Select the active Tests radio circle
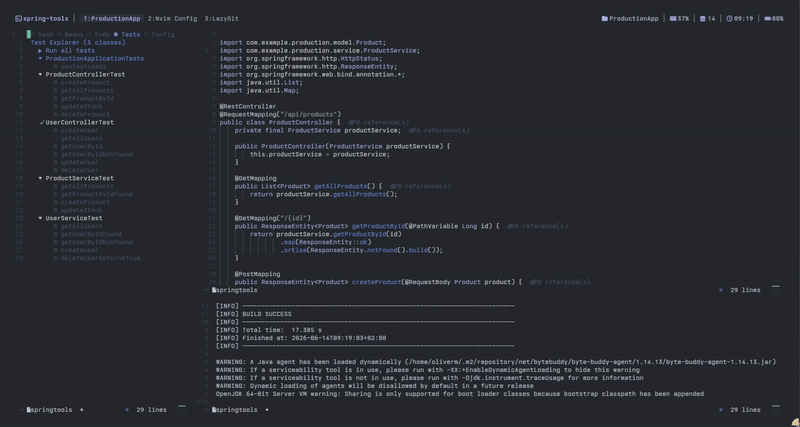The height and width of the screenshot is (427, 800). (116, 35)
